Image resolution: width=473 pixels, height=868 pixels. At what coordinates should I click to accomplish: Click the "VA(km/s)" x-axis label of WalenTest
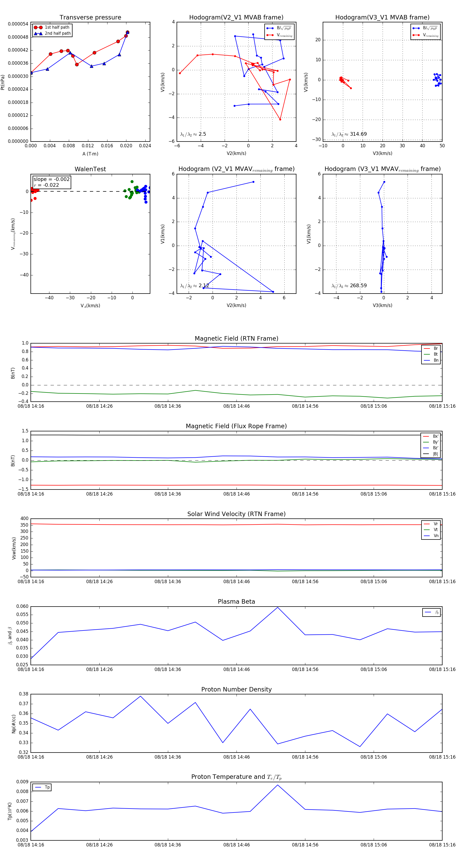point(90,306)
